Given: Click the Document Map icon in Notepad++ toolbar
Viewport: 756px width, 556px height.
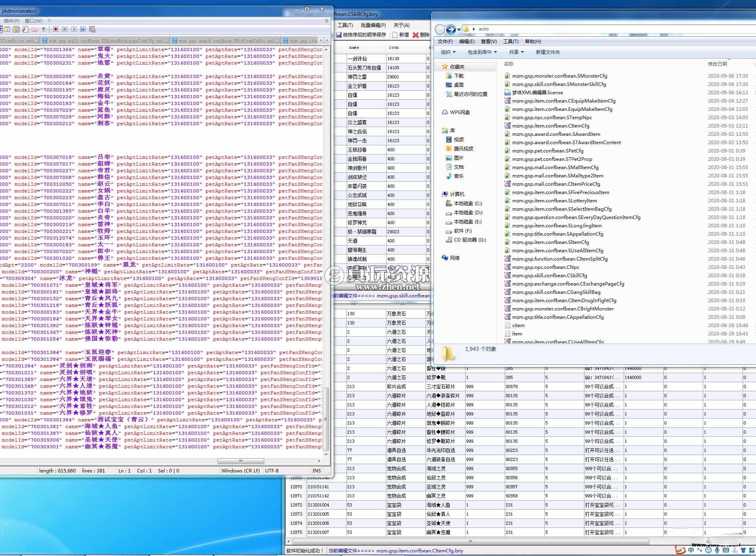Looking at the screenshot, I should (16, 29).
